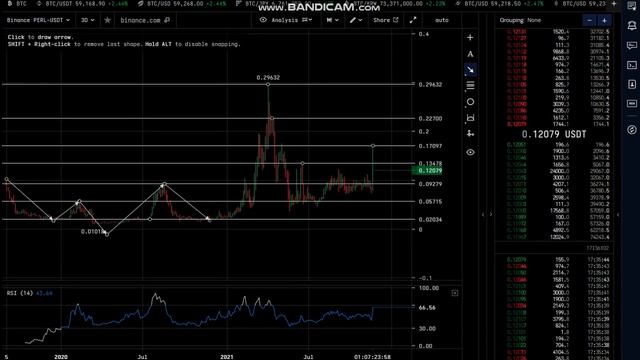Click the 01:07:23:58 candle countdown
The image size is (640, 360).
coord(372,357)
